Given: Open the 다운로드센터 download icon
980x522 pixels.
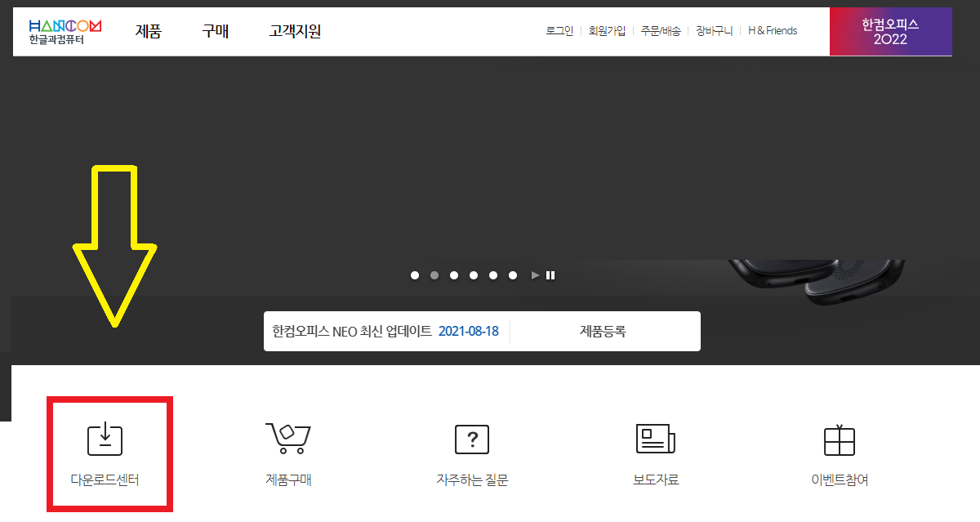Looking at the screenshot, I should [105, 439].
